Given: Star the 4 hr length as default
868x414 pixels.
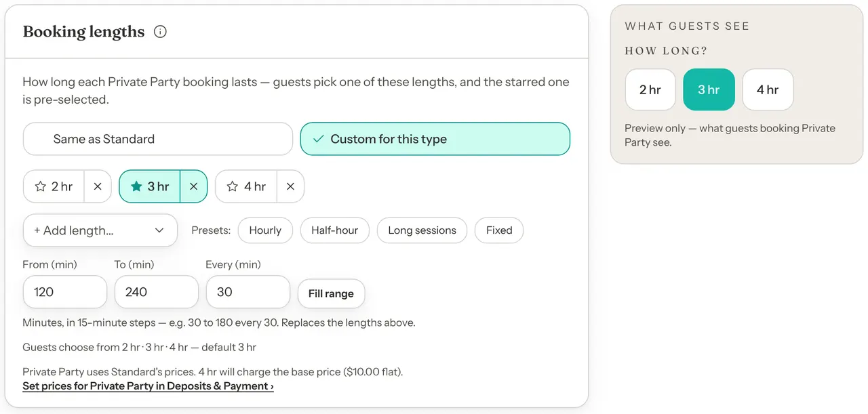Looking at the screenshot, I should tap(233, 186).
